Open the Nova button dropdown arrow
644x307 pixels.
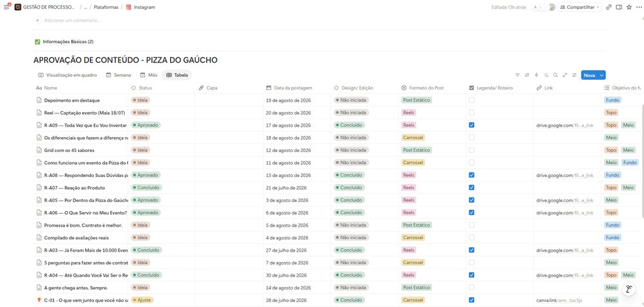pyautogui.click(x=601, y=75)
